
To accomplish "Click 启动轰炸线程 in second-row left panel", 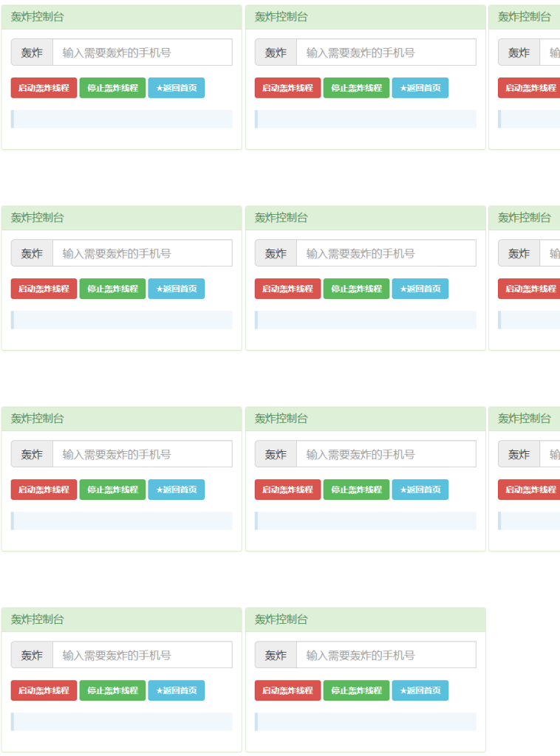I will point(44,289).
